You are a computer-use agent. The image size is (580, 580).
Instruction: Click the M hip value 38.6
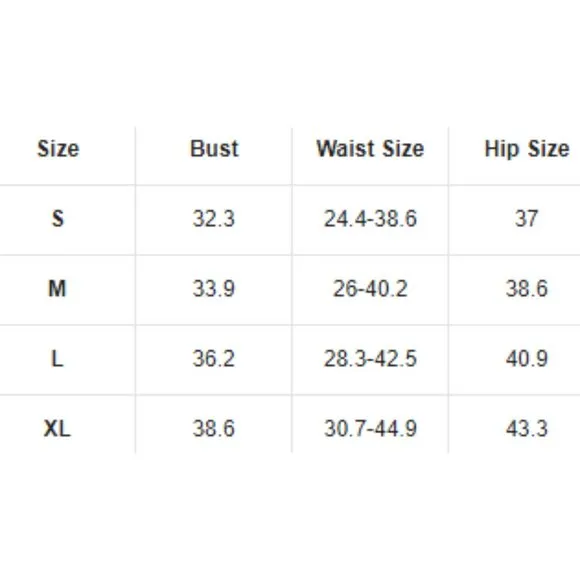click(x=527, y=289)
